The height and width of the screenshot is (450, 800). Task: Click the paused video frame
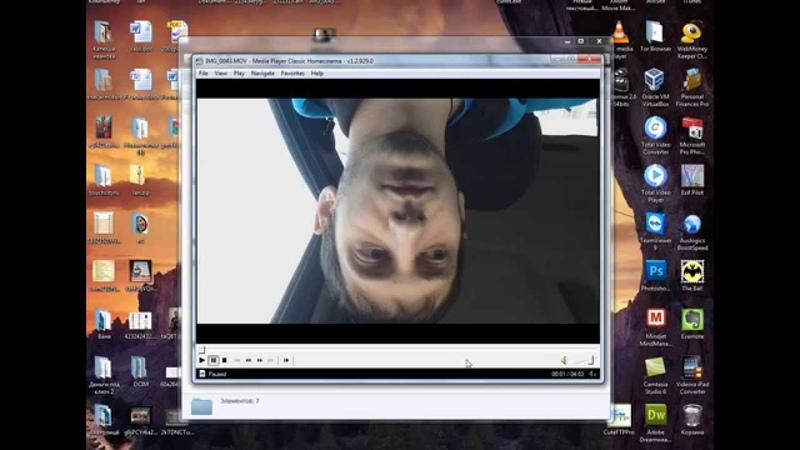(398, 210)
